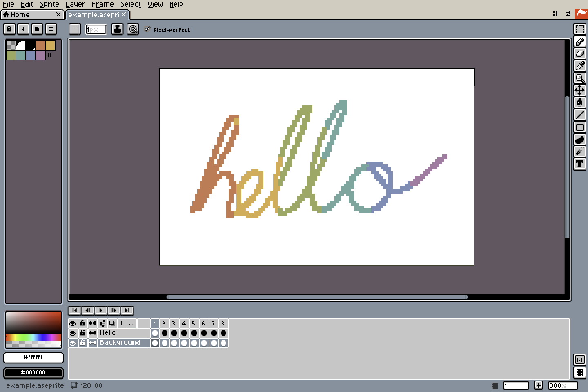Select the Line tool
Viewport: 588px width, 392px height.
point(579,115)
